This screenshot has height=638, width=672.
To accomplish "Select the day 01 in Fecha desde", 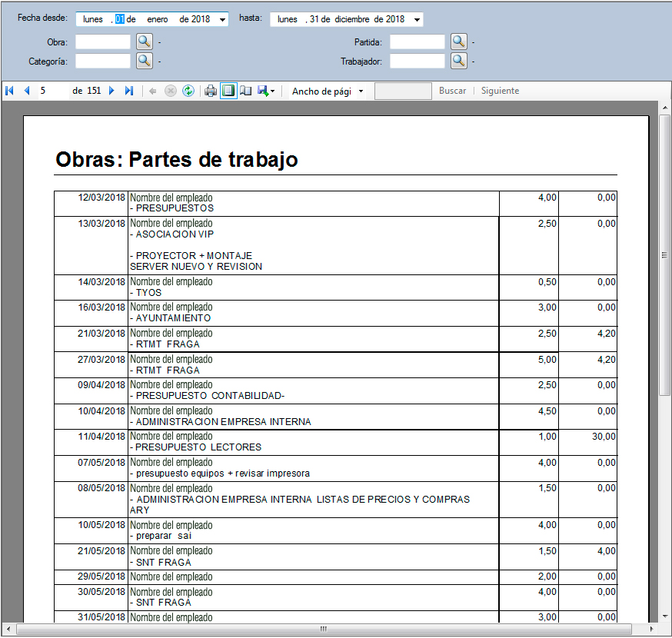I will (120, 19).
